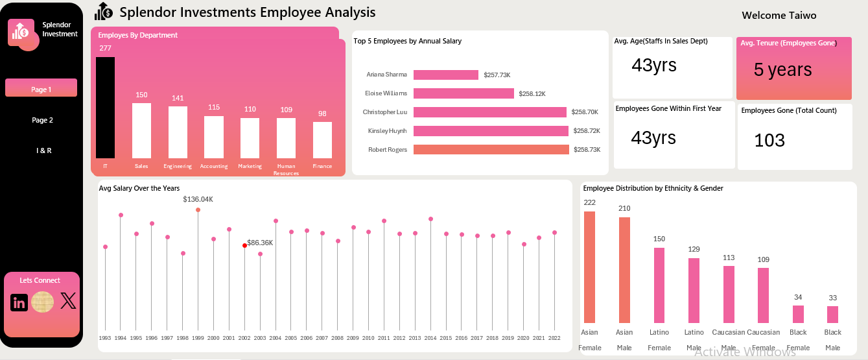Click the 43yrs value under Avg. Age
This screenshot has width=868, height=360.
coord(654,65)
